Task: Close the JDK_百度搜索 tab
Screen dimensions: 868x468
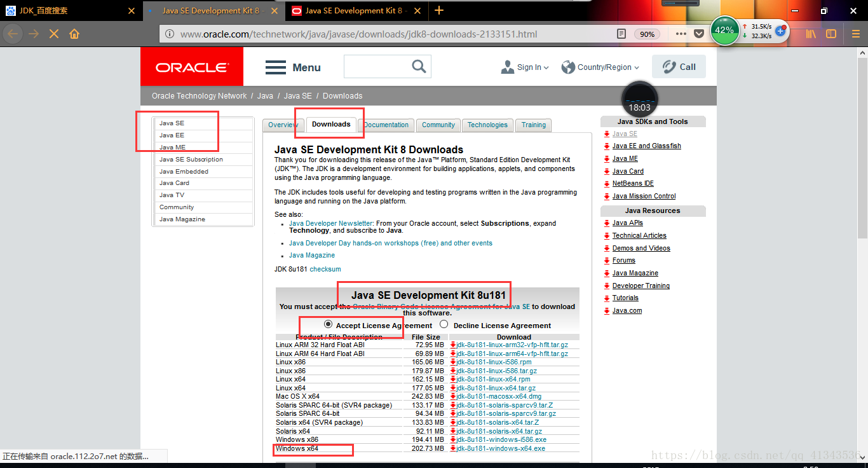Action: click(x=132, y=11)
